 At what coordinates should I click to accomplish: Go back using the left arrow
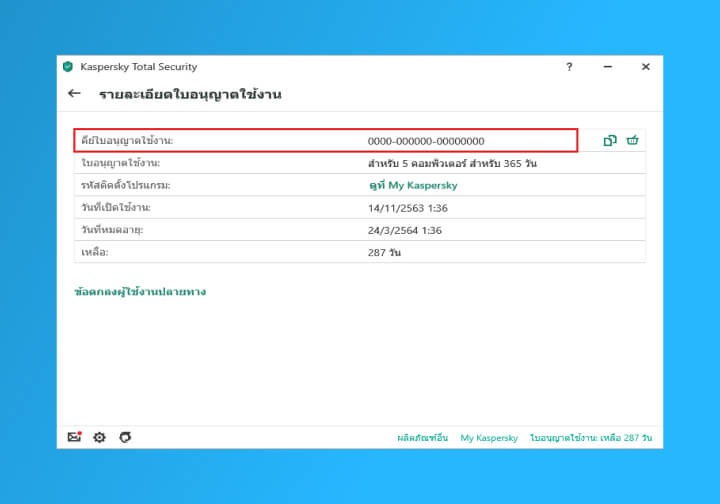(74, 94)
